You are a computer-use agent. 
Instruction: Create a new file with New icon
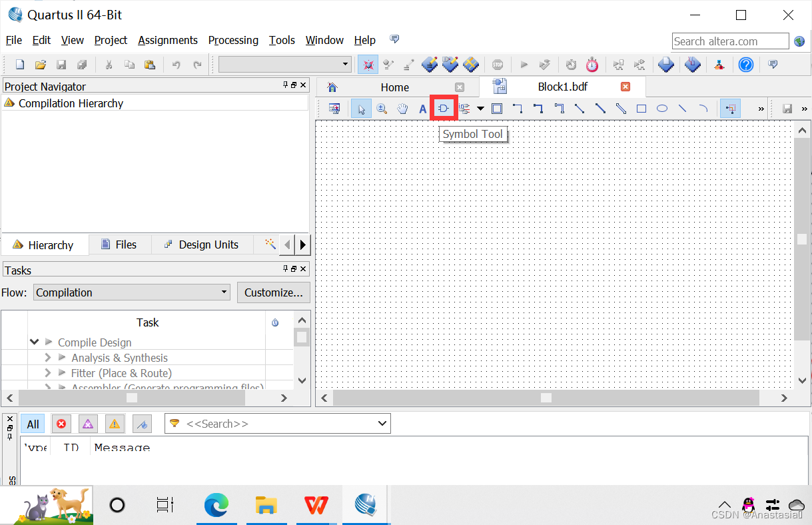[20, 65]
